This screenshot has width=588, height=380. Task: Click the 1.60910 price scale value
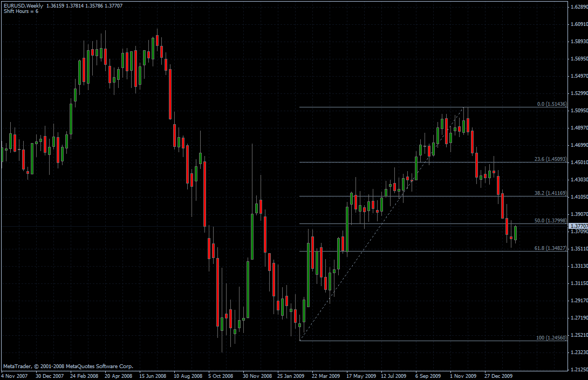(x=579, y=24)
